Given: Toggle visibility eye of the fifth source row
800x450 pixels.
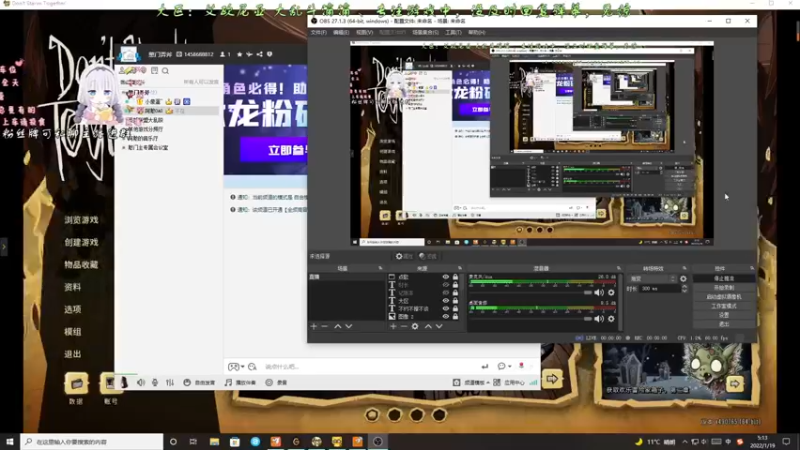Looking at the screenshot, I should click(445, 309).
